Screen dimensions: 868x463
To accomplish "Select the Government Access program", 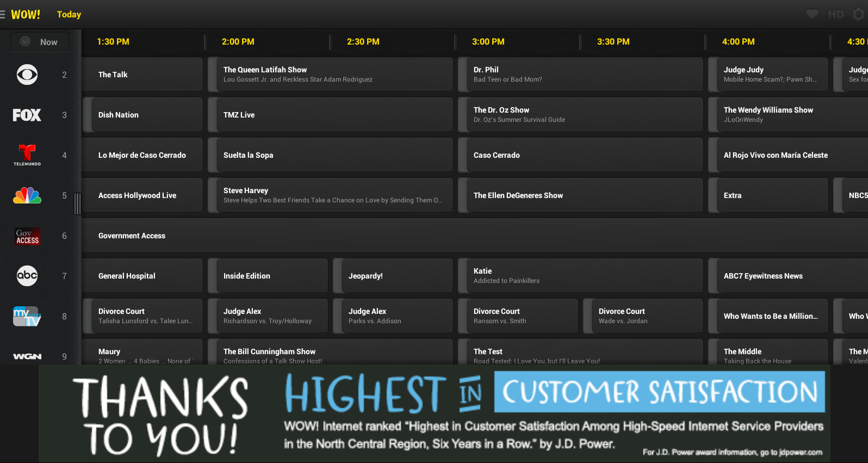I will tap(475, 236).
